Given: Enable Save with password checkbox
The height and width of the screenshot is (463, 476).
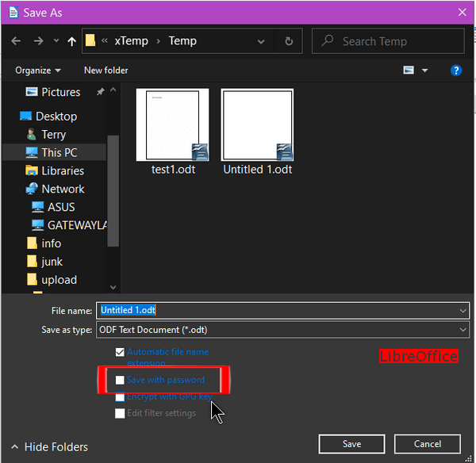Looking at the screenshot, I should click(120, 380).
